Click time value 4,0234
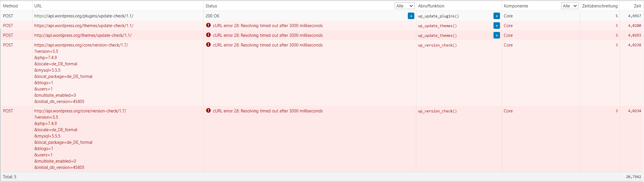Image resolution: width=644 pixels, height=182 pixels. [635, 111]
